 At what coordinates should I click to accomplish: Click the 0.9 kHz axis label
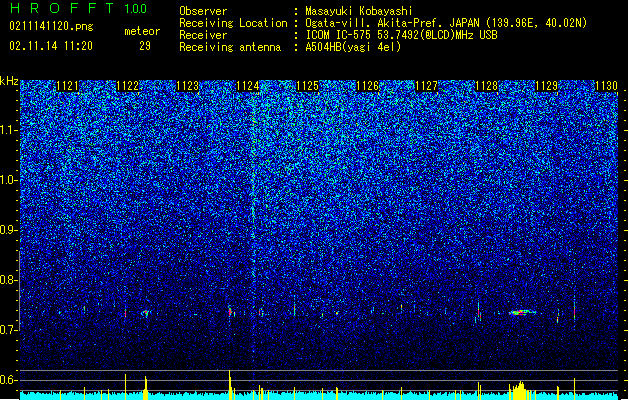9,230
